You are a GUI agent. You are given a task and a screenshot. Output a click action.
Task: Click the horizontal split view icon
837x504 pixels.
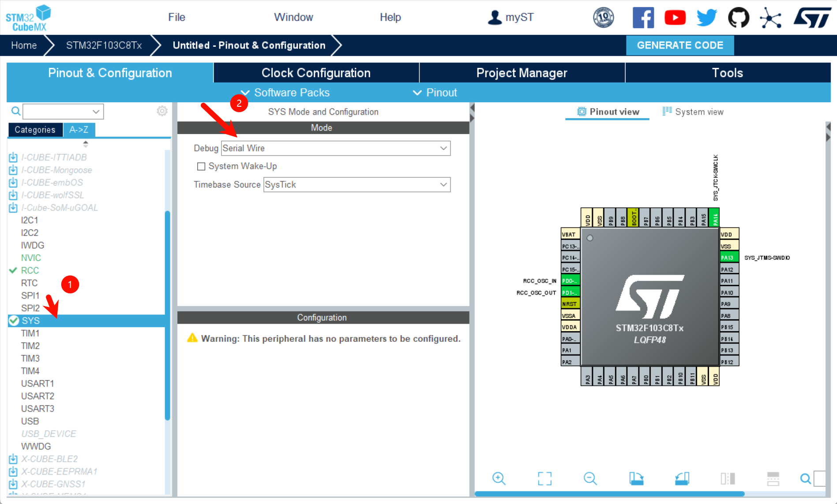773,478
